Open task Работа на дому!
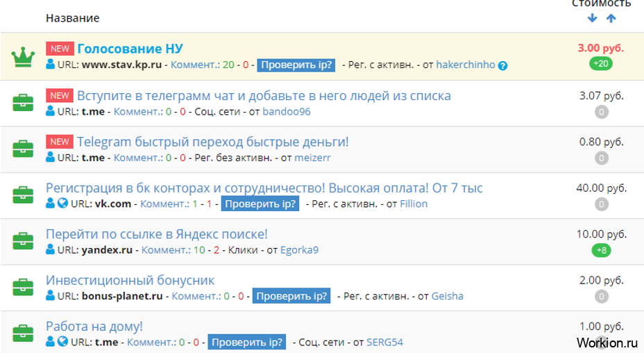This screenshot has width=644, height=353. click(94, 327)
